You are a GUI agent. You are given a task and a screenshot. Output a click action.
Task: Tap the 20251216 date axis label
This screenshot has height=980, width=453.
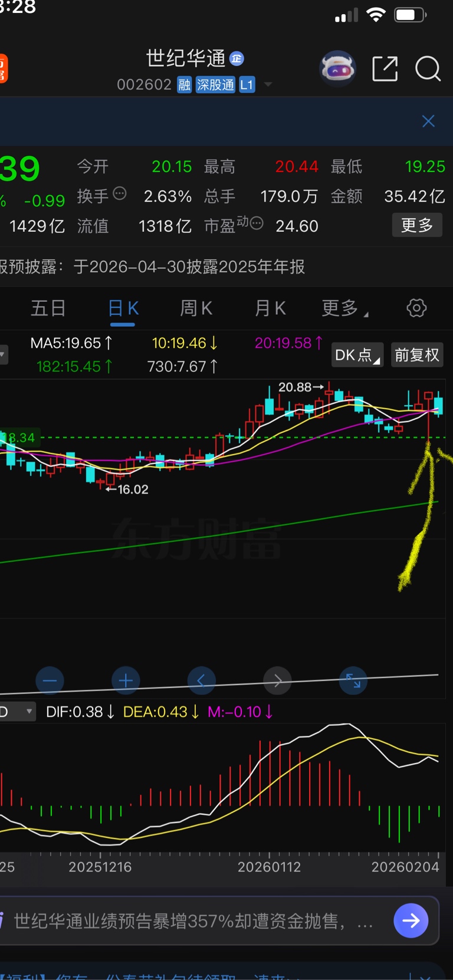(x=100, y=867)
